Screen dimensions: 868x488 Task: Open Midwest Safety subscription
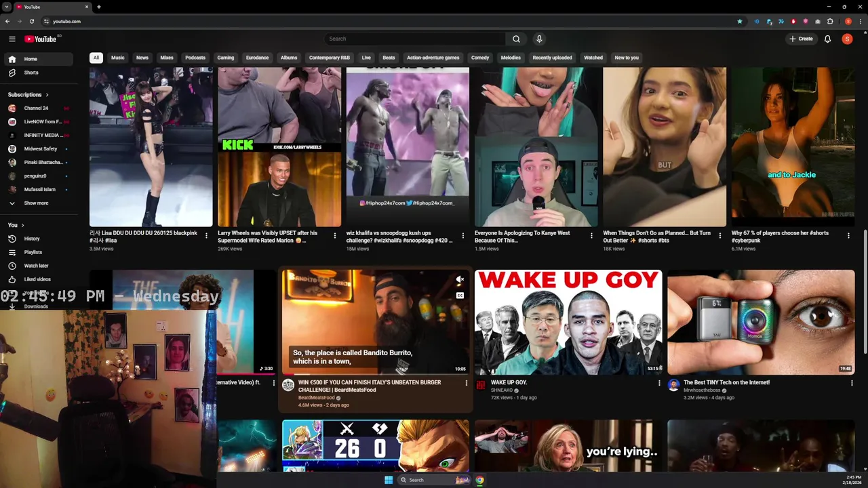pos(39,149)
